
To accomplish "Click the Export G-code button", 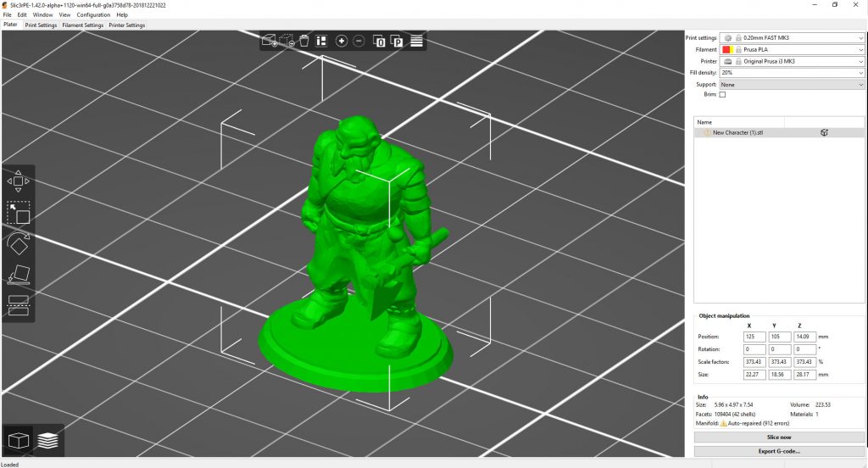I will [x=779, y=451].
